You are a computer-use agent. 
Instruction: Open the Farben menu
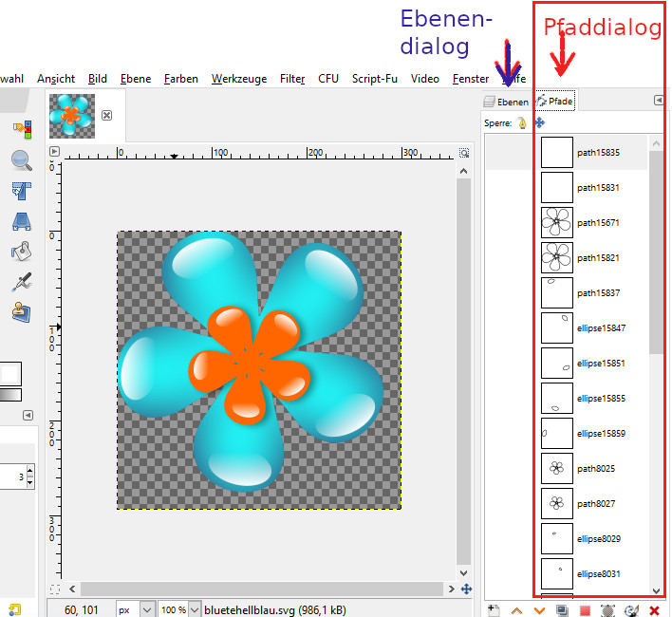tap(181, 79)
